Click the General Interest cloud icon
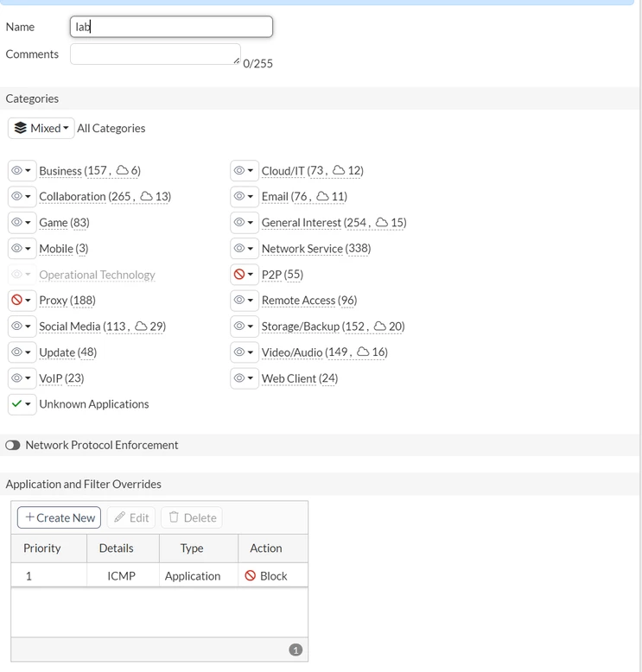 (381, 222)
